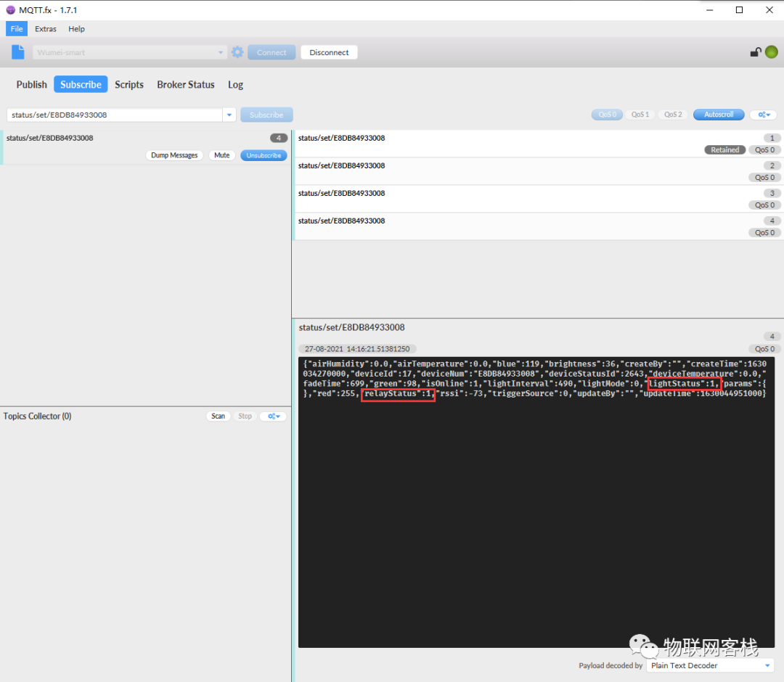Viewport: 784px width, 682px height.
Task: Expand the subscribe topic history dropdown arrow
Action: [x=229, y=115]
